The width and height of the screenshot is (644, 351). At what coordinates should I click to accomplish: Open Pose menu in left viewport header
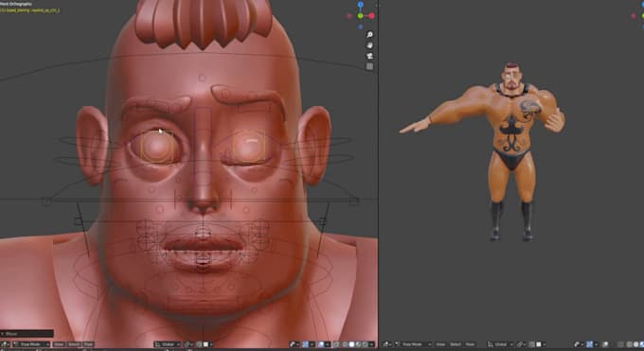pos(88,344)
